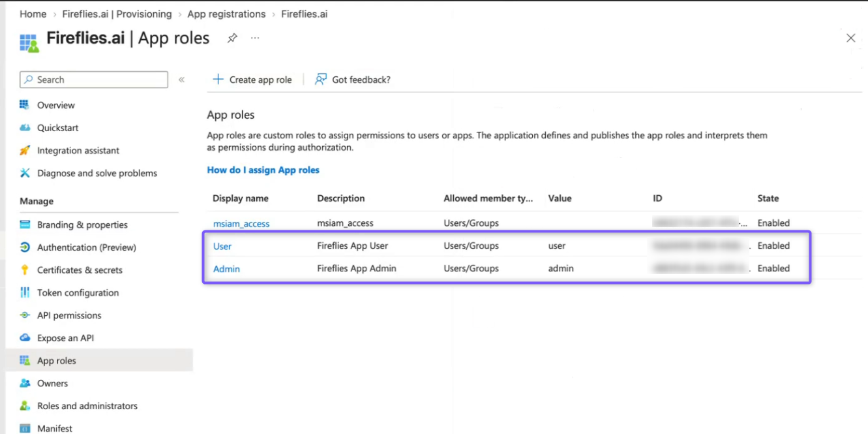Click the Got feedback? button
Viewport: 868px width, 434px height.
353,80
